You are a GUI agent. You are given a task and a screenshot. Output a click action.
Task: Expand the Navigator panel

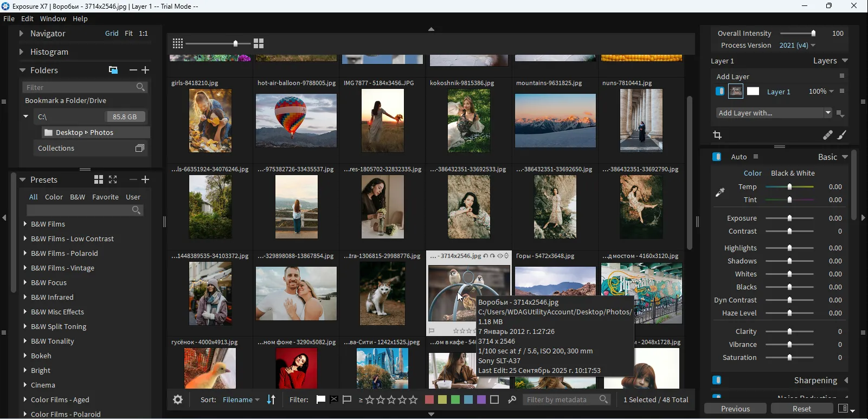(x=21, y=33)
